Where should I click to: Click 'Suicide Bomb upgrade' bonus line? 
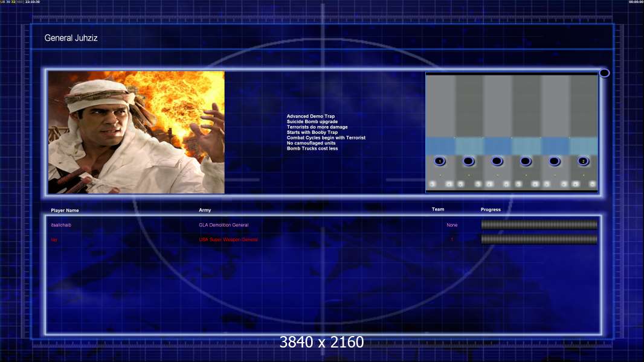312,122
